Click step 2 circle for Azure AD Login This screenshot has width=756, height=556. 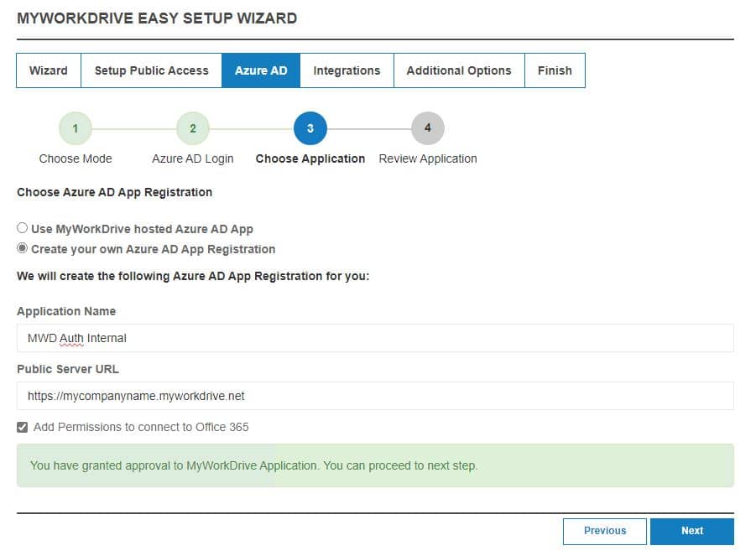click(193, 128)
